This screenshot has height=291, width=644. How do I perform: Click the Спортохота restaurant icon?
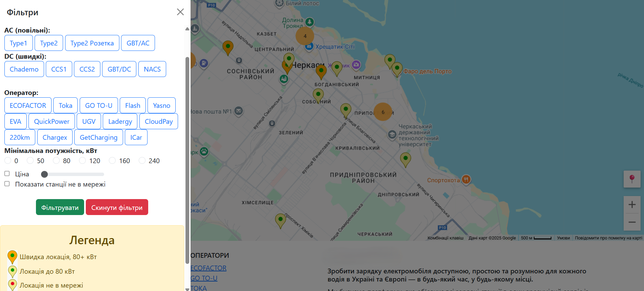click(466, 179)
